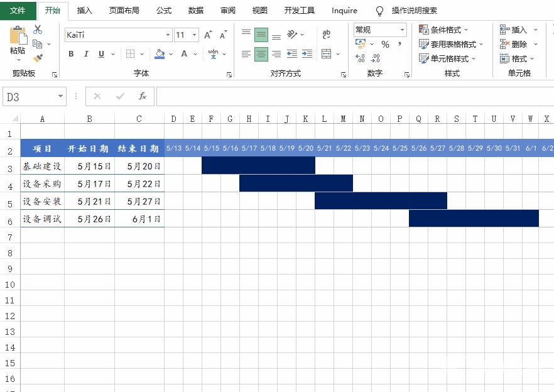Click the 条件格式 button
The image size is (554, 392).
[444, 30]
